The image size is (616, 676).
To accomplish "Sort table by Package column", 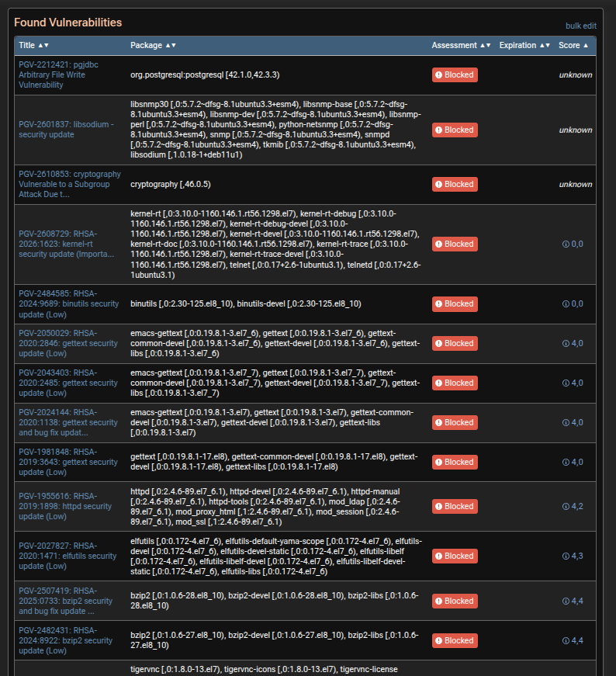I will (x=153, y=46).
